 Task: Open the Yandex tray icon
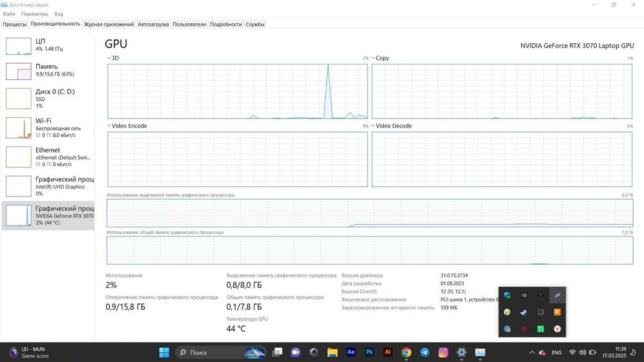click(557, 329)
